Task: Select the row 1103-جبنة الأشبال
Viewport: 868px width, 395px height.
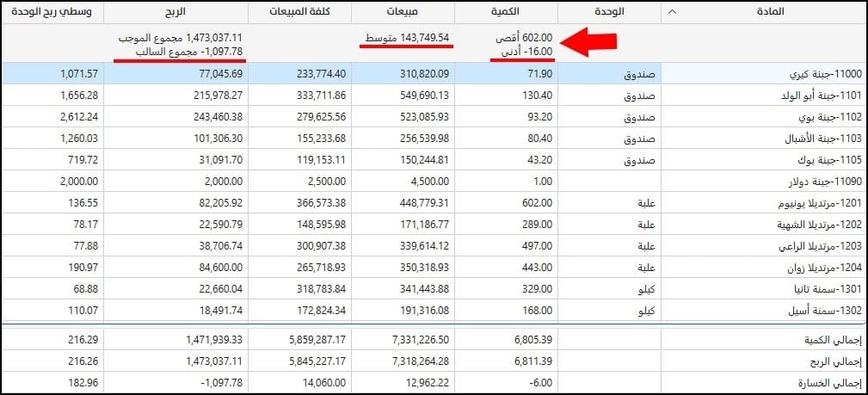Action: pyautogui.click(x=434, y=139)
